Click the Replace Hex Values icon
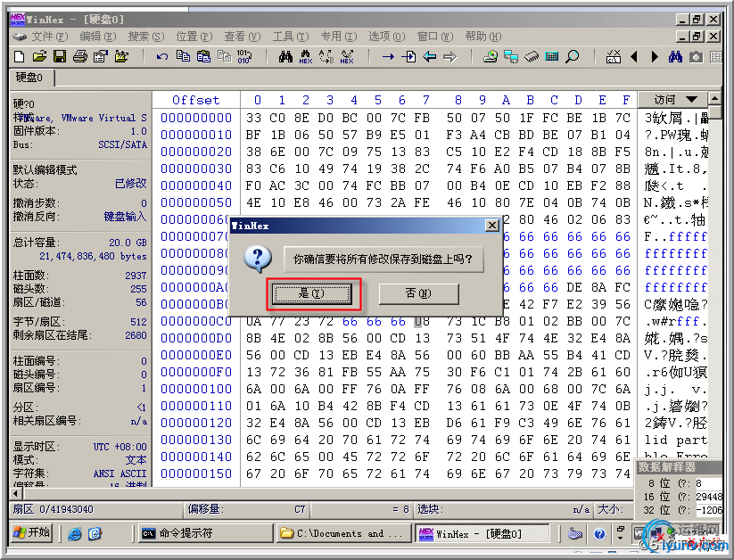 [x=347, y=57]
